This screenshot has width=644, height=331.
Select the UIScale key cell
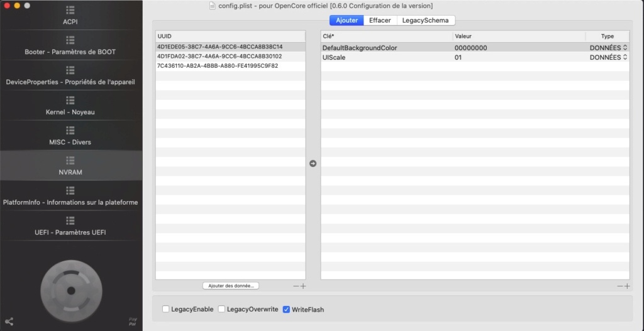pyautogui.click(x=387, y=57)
